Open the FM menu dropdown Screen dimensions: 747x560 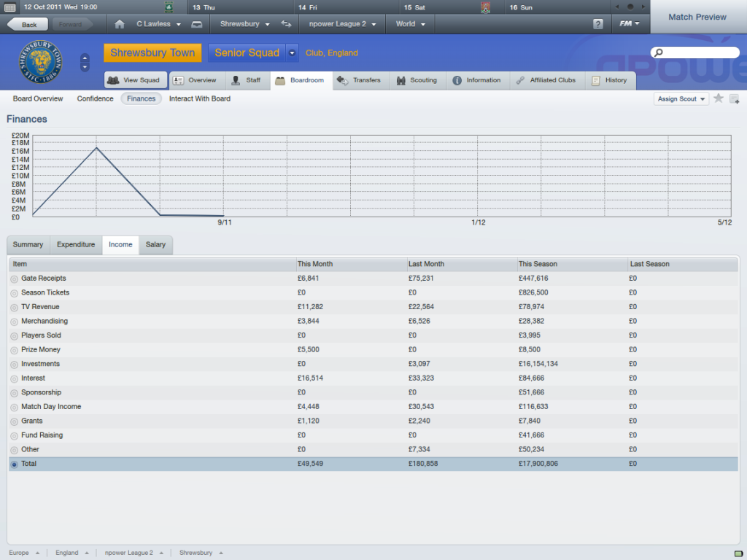pyautogui.click(x=630, y=23)
